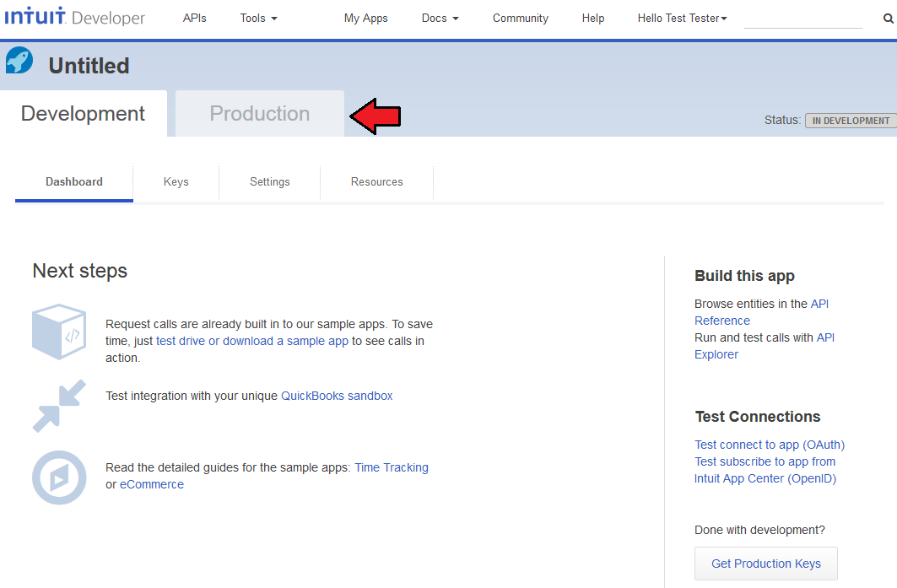Click the Get Production Keys button
897x588 pixels.
point(766,564)
